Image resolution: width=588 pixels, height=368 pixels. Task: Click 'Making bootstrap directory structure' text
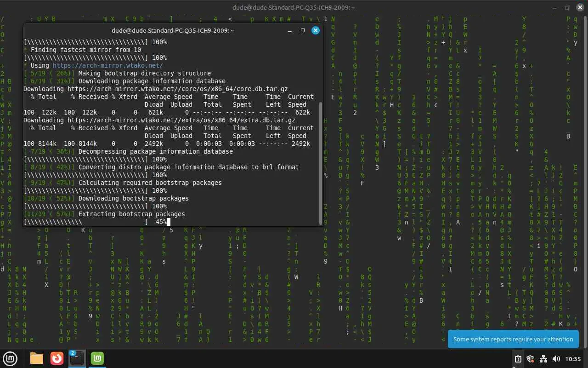tap(145, 73)
